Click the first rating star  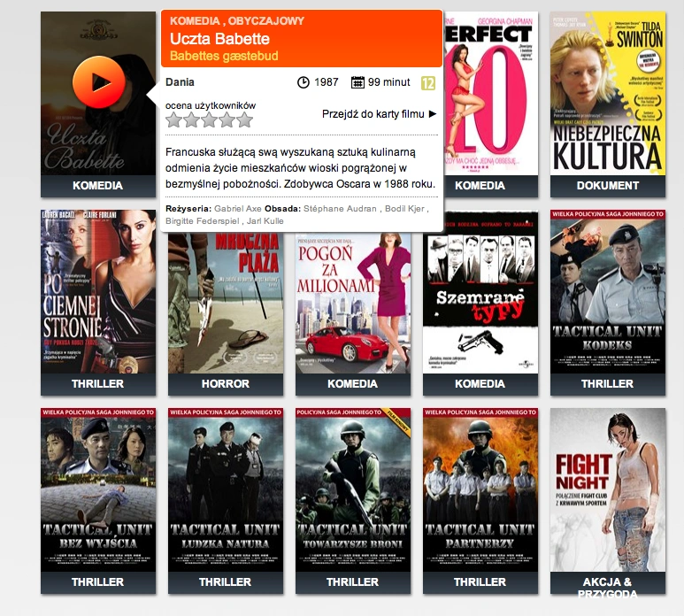click(x=174, y=119)
